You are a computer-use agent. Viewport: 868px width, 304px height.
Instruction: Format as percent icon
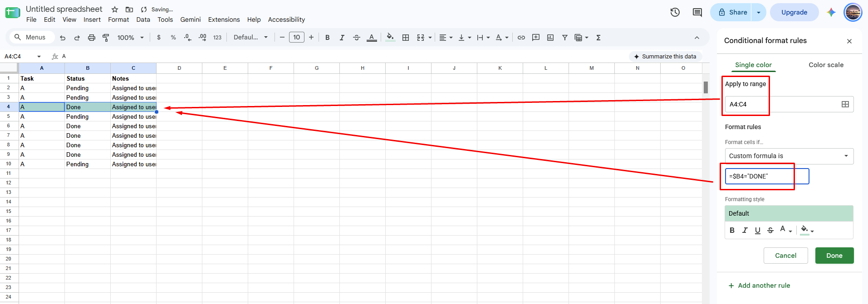pos(173,38)
